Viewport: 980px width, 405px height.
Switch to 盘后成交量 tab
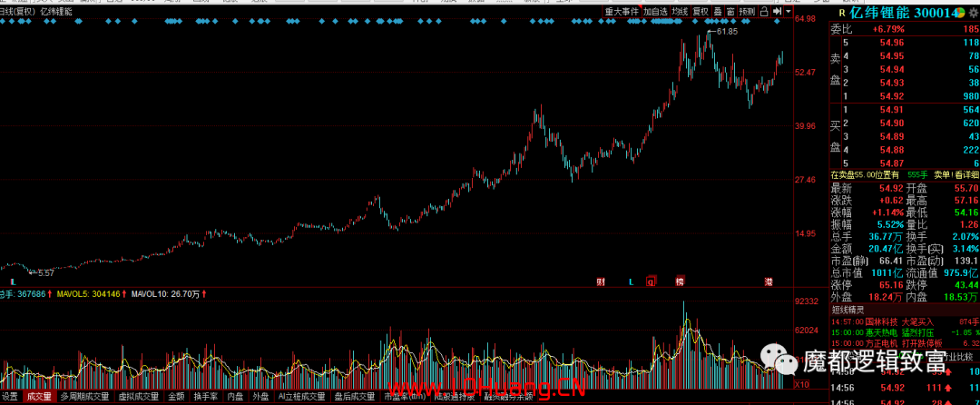click(x=355, y=396)
